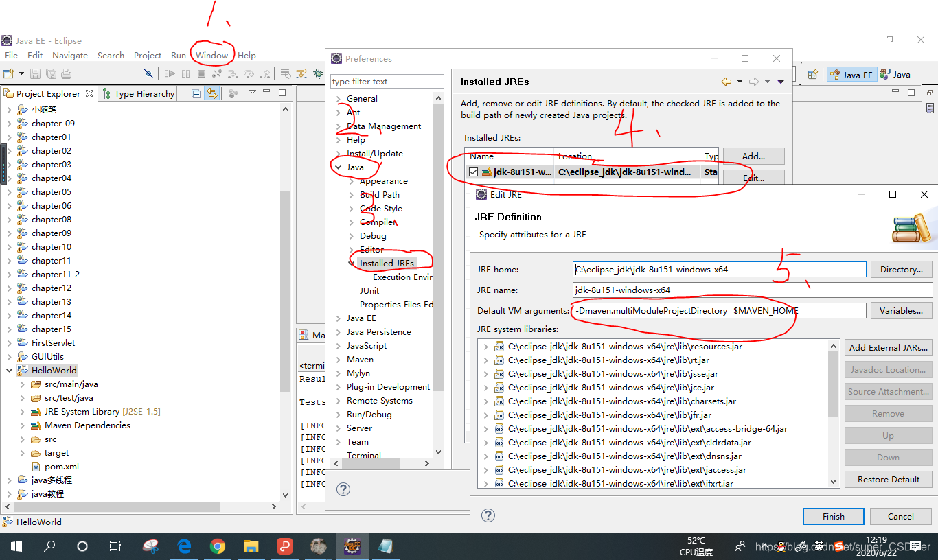Click the Terminate square icon
This screenshot has width=938, height=560.
point(201,73)
